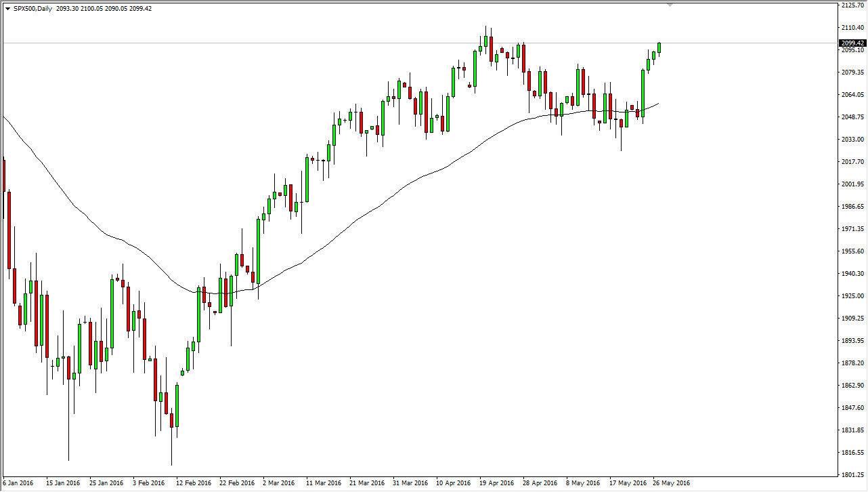Click the 17 May 2016 date label
The height and width of the screenshot is (492, 868).
tap(627, 483)
